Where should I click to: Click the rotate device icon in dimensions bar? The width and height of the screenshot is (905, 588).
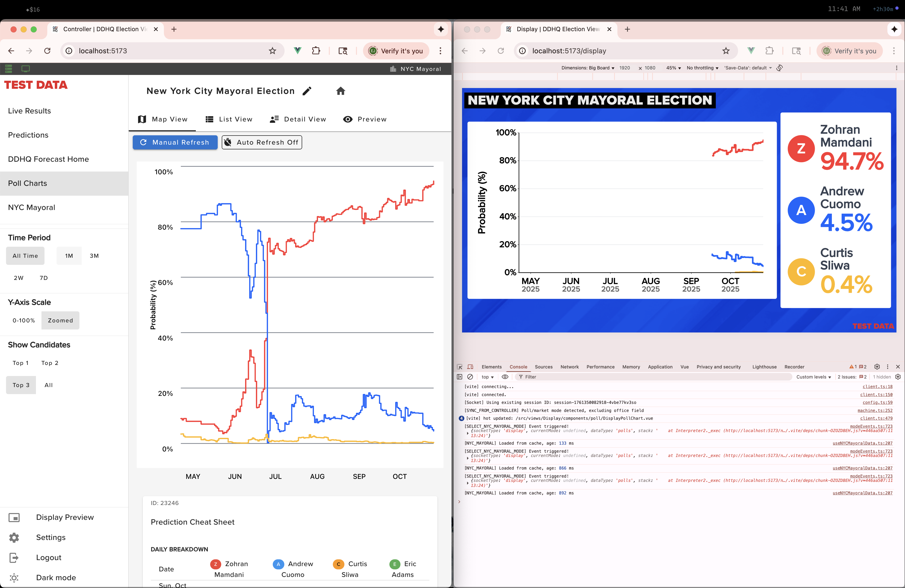point(780,68)
